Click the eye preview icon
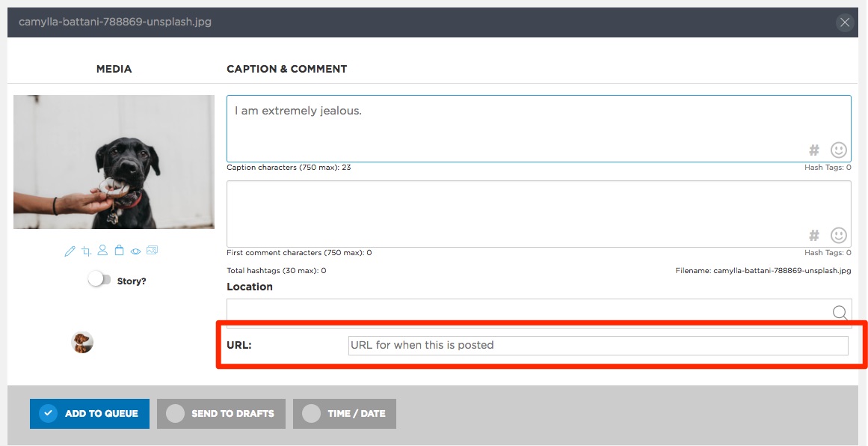 pos(135,251)
